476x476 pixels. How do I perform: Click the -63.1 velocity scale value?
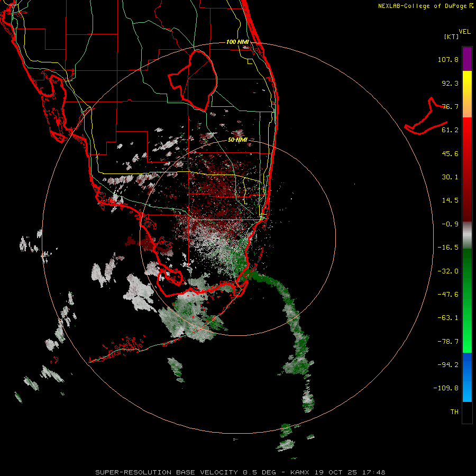click(448, 318)
